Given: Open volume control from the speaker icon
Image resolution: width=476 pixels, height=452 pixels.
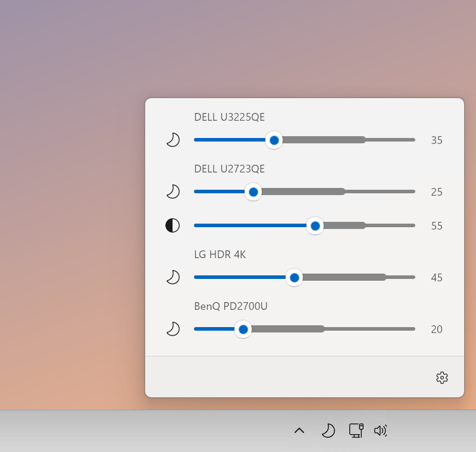Looking at the screenshot, I should pos(381,431).
